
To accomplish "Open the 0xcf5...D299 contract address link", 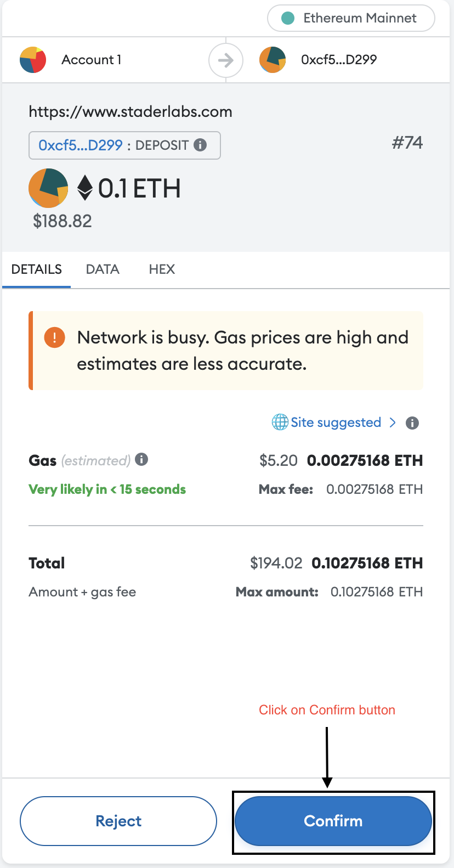I will (81, 145).
